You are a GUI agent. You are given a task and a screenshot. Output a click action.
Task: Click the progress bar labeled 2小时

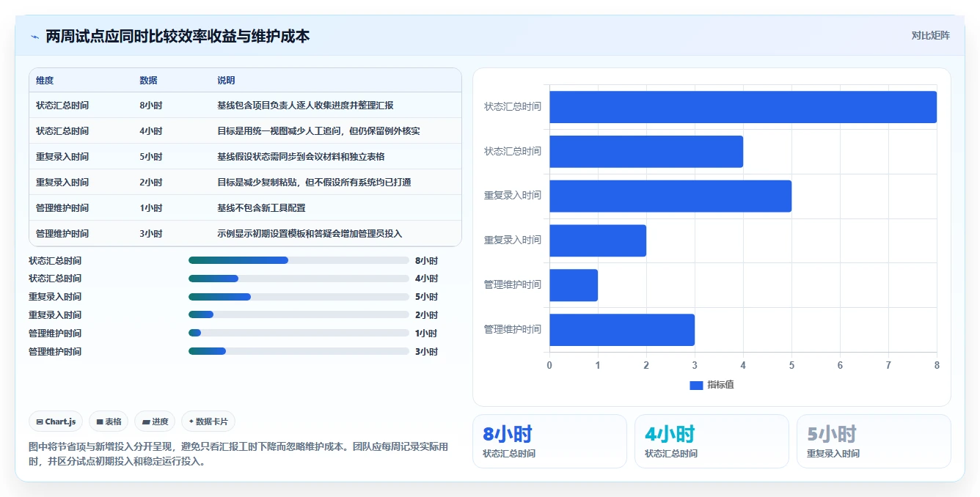[x=299, y=315]
